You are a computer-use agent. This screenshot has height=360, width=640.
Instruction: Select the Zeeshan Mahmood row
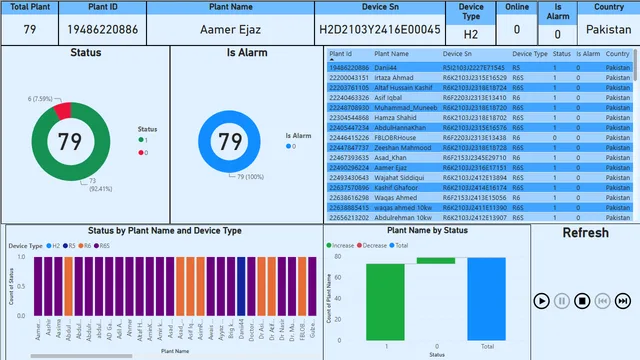click(480, 148)
